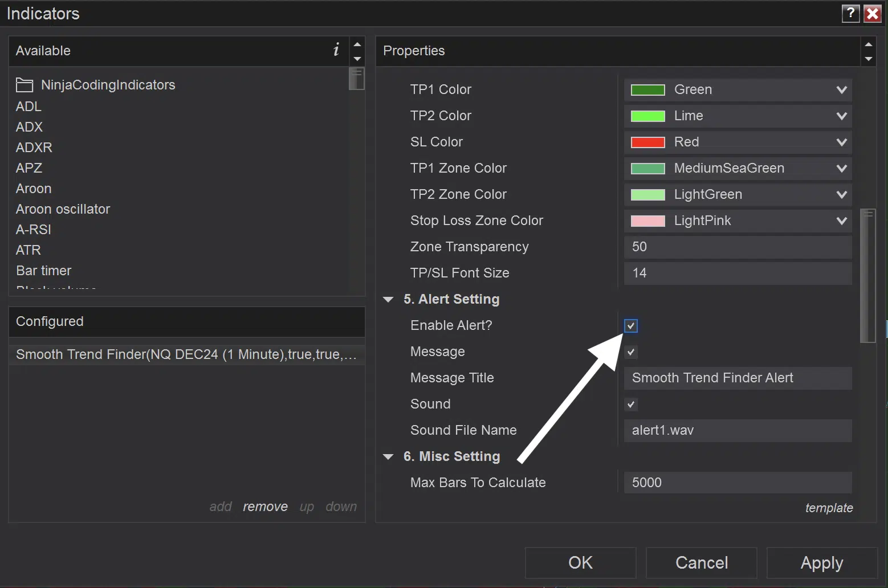
Task: Select ADX in the Available list
Action: [x=30, y=127]
